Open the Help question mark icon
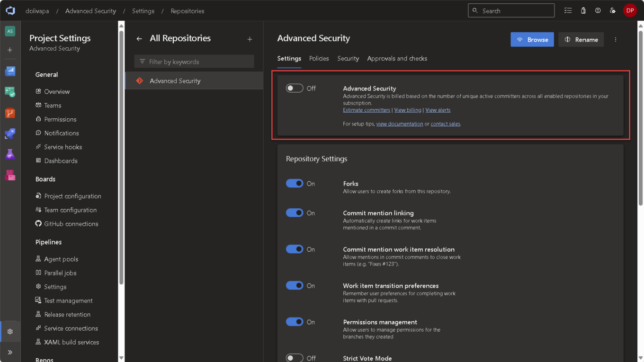This screenshot has height=362, width=644. coord(598,10)
